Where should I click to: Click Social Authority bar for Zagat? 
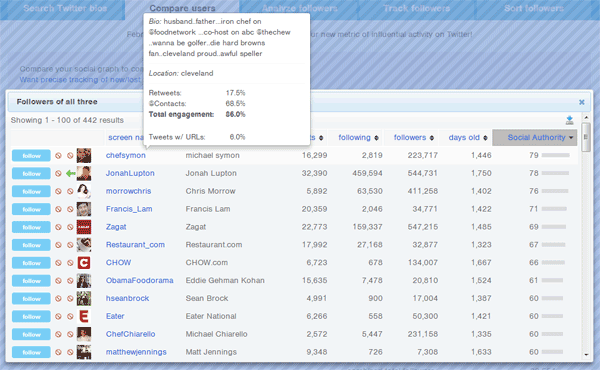[554, 227]
